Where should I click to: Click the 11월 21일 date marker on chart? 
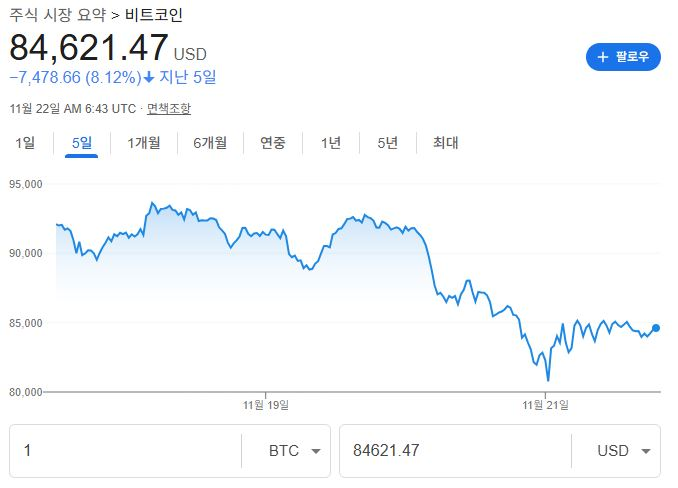(x=545, y=405)
